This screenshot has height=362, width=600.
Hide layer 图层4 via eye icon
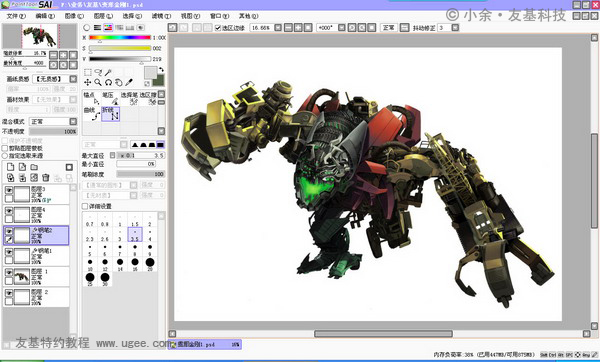coord(9,211)
